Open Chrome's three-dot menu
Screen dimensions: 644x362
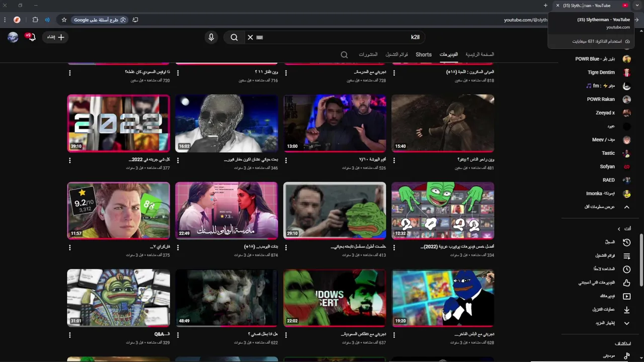tap(5, 20)
